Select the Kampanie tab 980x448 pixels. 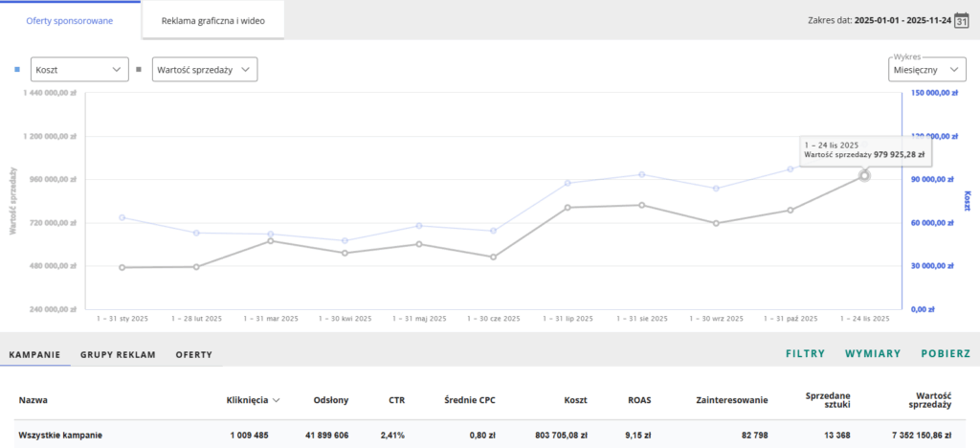click(x=35, y=354)
